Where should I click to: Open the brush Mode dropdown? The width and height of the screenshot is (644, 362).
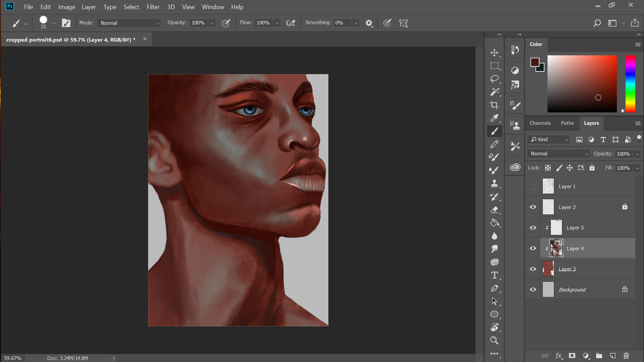[129, 23]
